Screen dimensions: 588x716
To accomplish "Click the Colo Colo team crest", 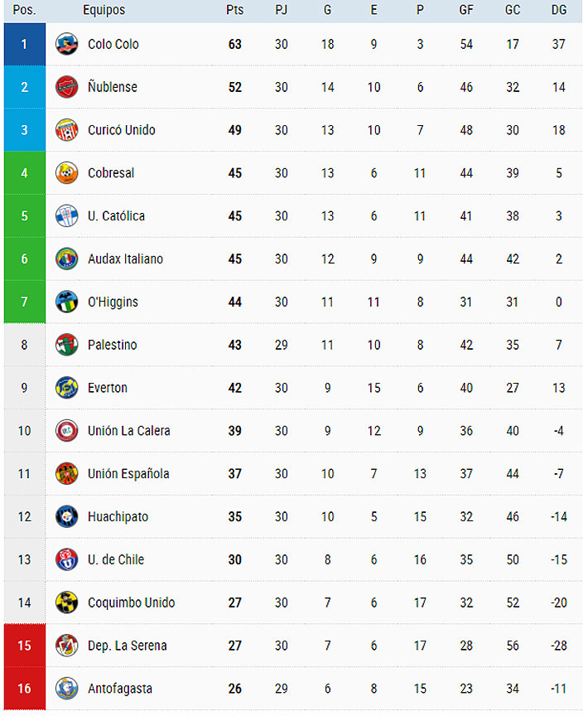I will click(66, 44).
